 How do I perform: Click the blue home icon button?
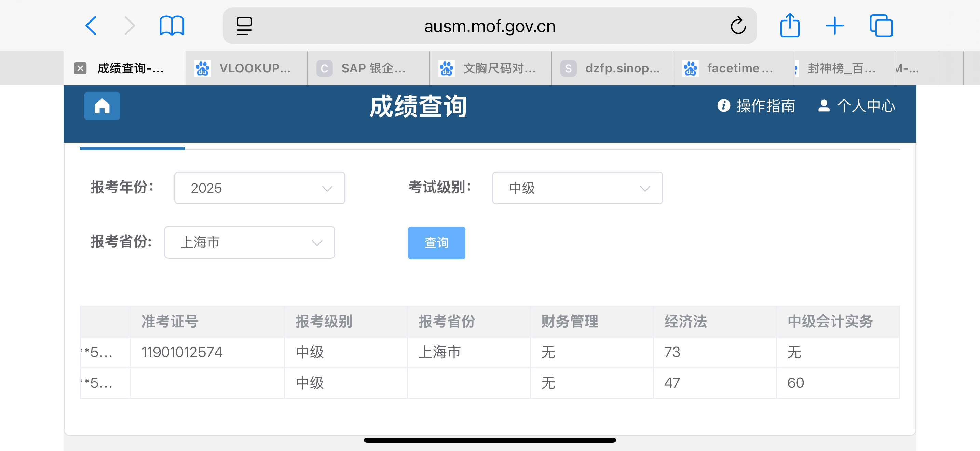(x=102, y=106)
